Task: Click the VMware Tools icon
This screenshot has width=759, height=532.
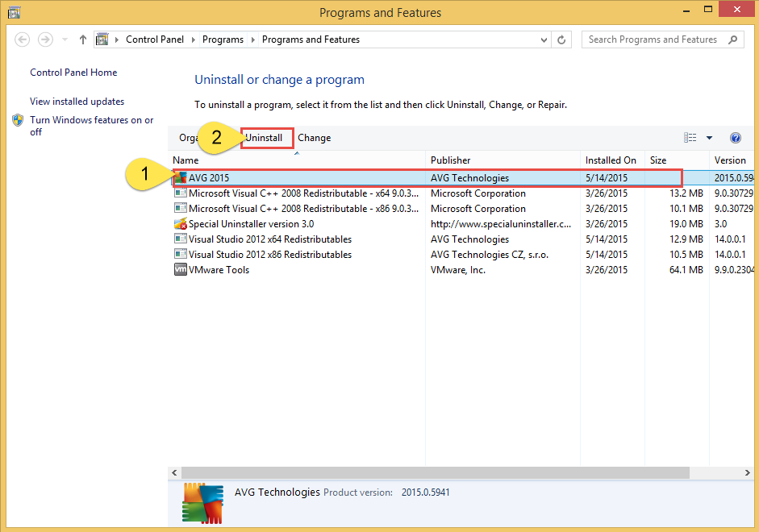Action: (x=181, y=270)
